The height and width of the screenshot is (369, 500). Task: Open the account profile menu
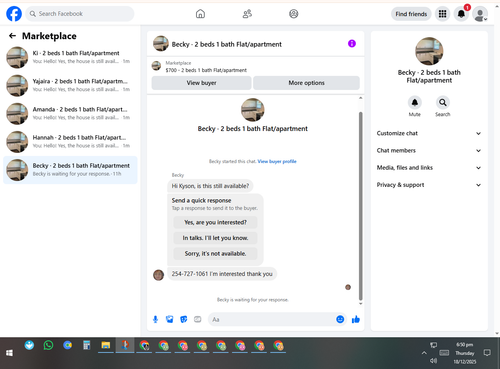click(480, 14)
